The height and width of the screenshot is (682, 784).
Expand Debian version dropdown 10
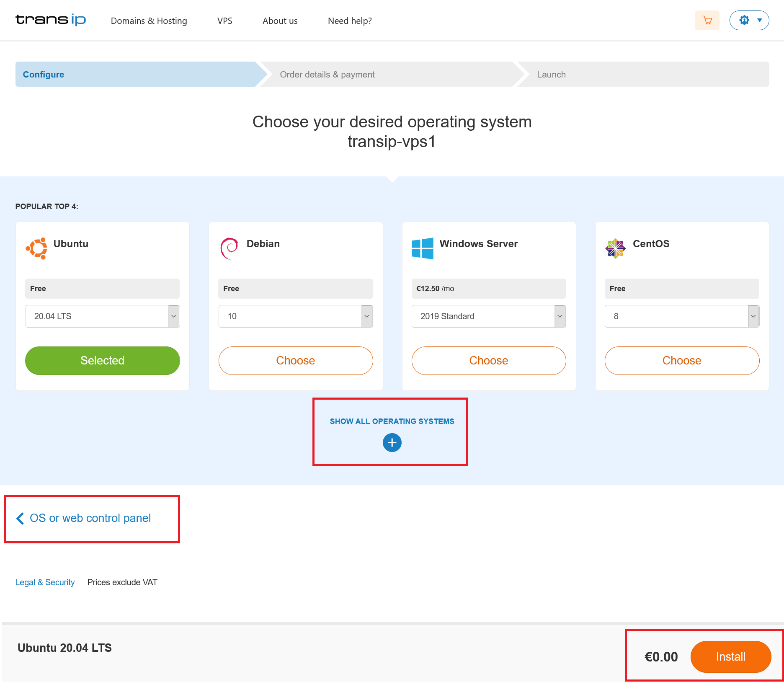click(296, 316)
